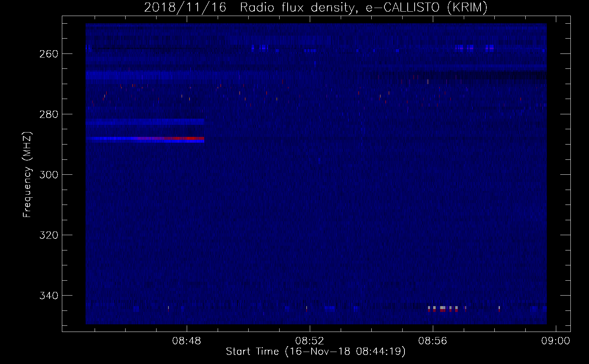
Task: Click the 08:56 time tick label
Action: coord(432,341)
